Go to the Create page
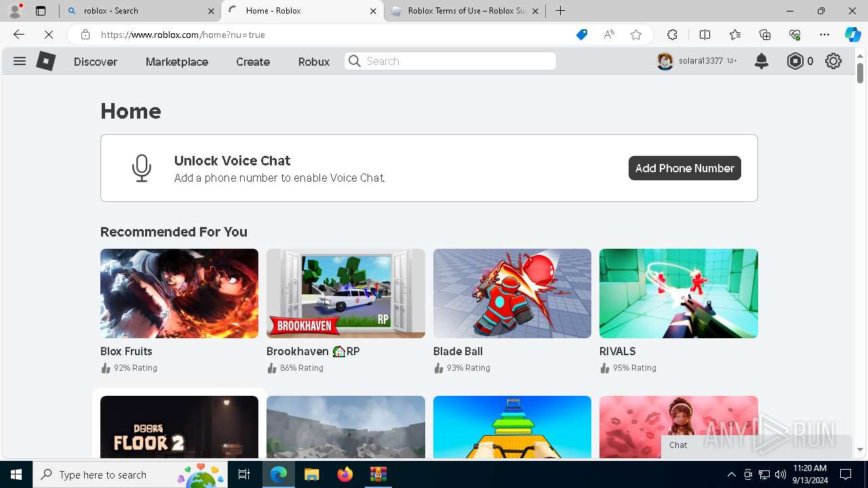Viewport: 868px width, 488px height. click(253, 62)
